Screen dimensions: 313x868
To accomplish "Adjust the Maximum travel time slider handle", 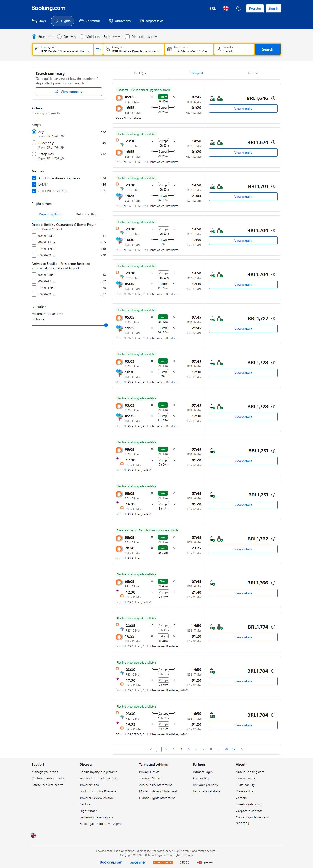I will 106,325.
